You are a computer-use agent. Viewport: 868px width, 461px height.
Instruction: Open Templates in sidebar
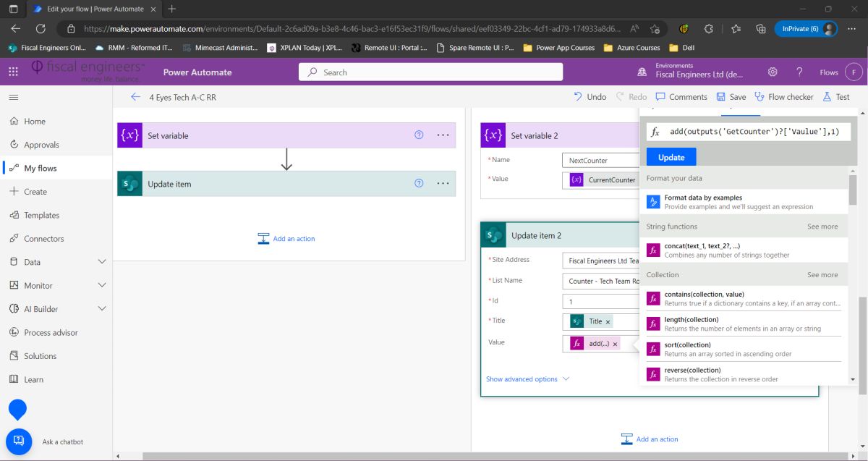click(42, 215)
